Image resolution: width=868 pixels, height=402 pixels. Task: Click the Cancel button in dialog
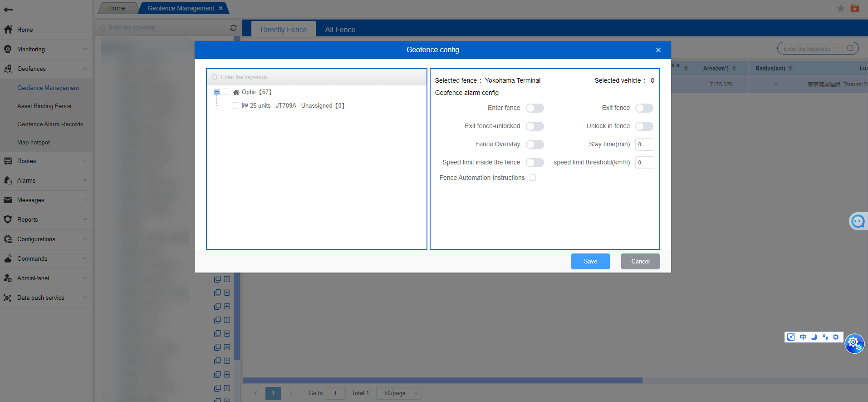640,261
